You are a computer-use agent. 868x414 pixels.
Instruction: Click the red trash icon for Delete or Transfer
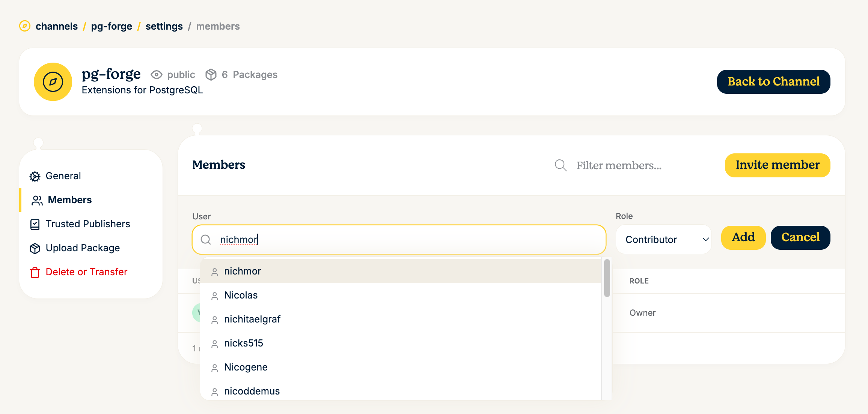(35, 272)
